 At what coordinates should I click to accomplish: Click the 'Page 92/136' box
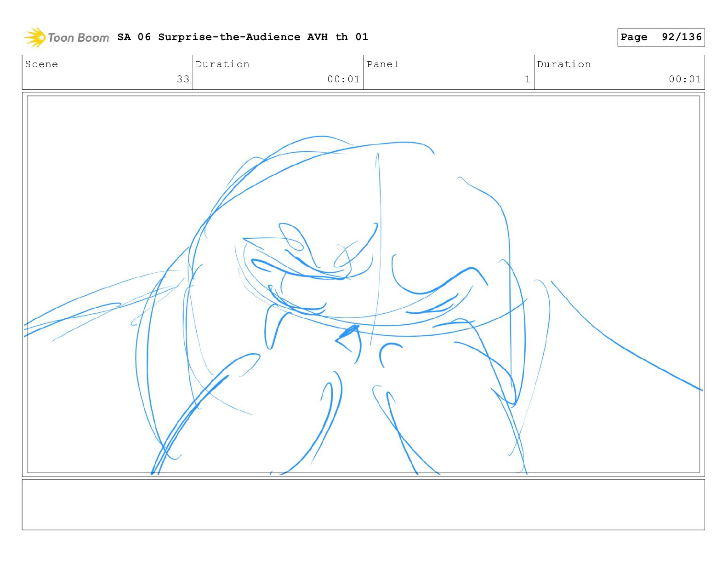(x=661, y=37)
